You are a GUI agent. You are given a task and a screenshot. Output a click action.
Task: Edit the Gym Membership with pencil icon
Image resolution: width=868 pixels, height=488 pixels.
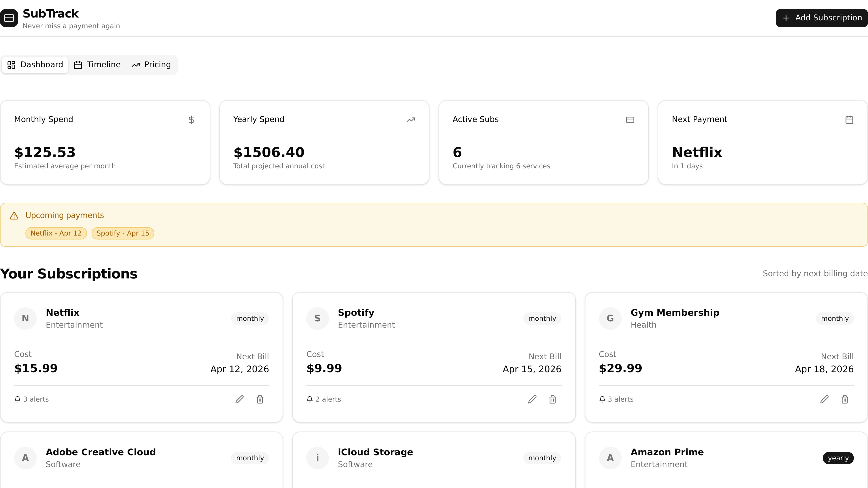coord(824,399)
